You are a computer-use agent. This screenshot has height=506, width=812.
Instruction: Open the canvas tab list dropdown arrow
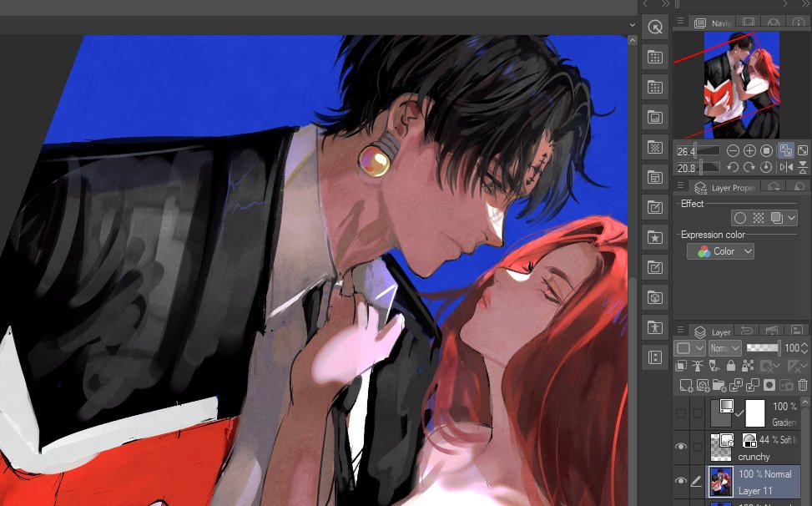point(633,24)
